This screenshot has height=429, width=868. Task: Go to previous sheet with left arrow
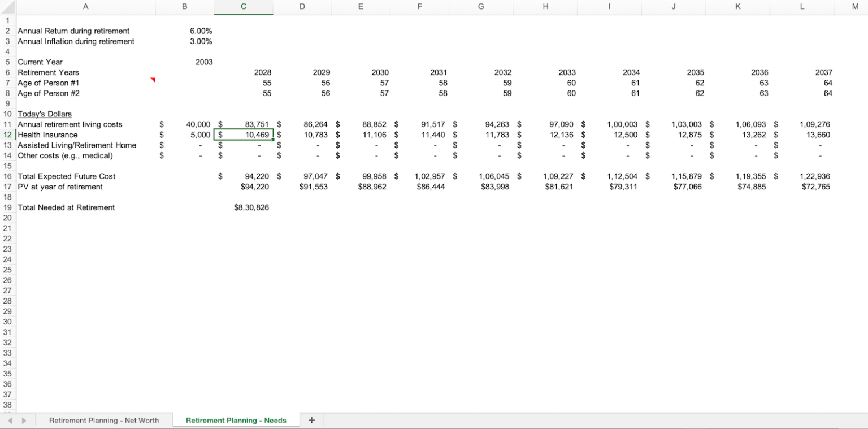8,421
